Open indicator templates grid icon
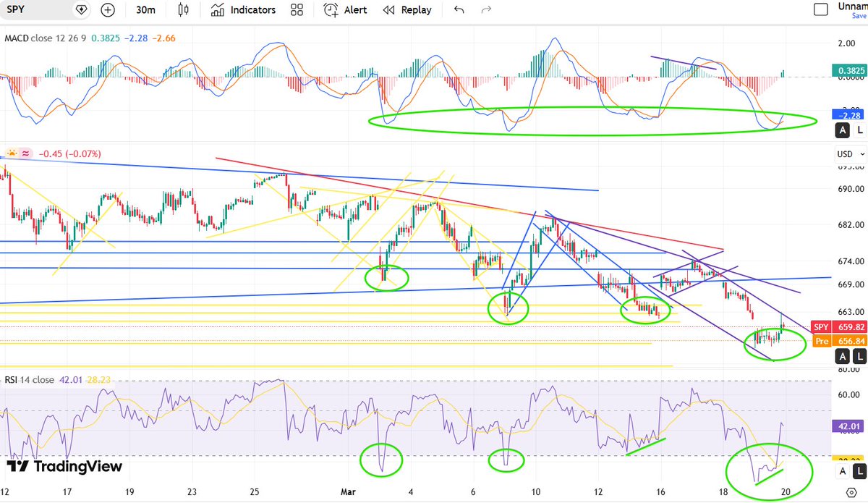 coord(297,10)
